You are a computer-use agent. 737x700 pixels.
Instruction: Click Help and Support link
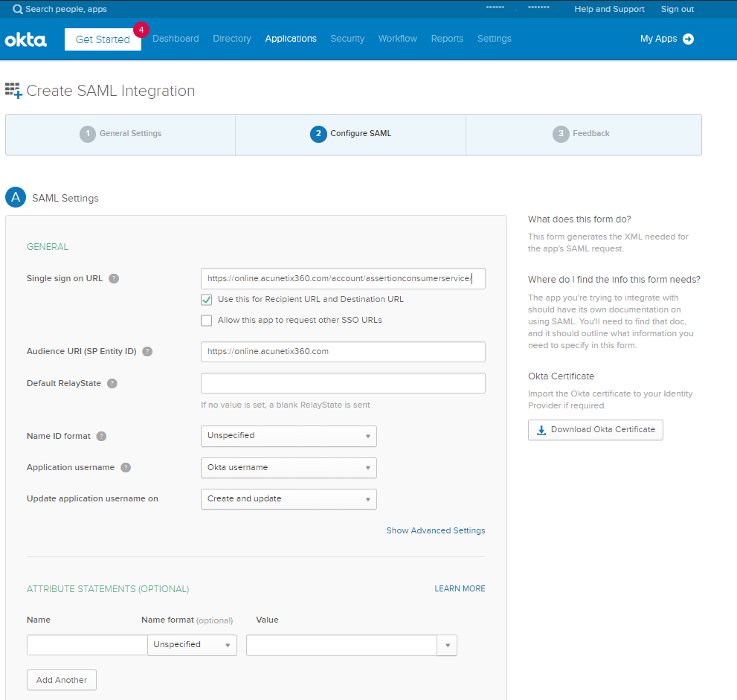click(x=609, y=9)
